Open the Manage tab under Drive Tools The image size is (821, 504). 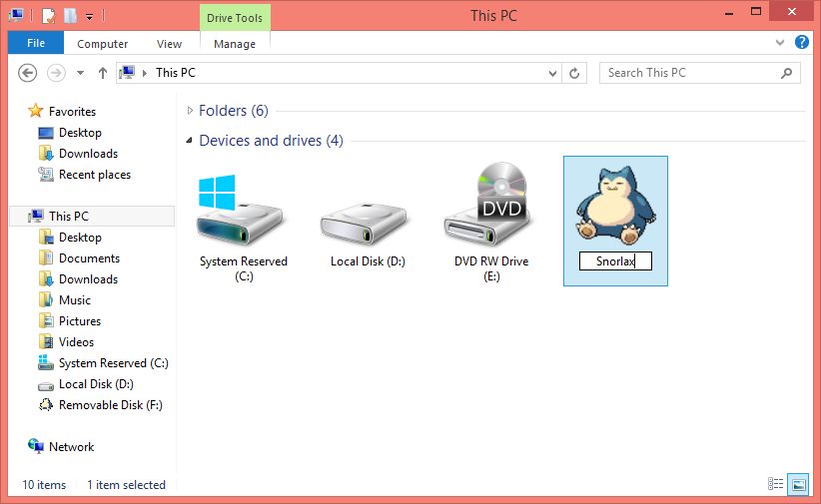pyautogui.click(x=235, y=44)
